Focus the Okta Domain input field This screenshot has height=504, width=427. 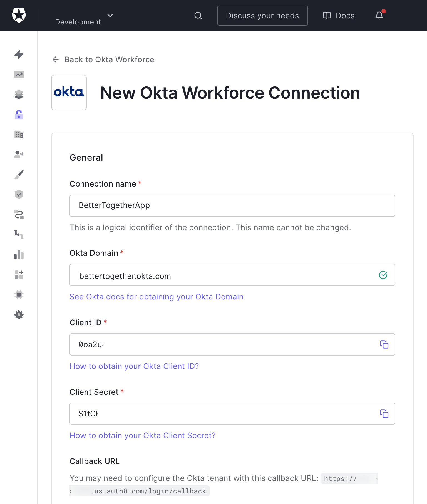click(232, 275)
